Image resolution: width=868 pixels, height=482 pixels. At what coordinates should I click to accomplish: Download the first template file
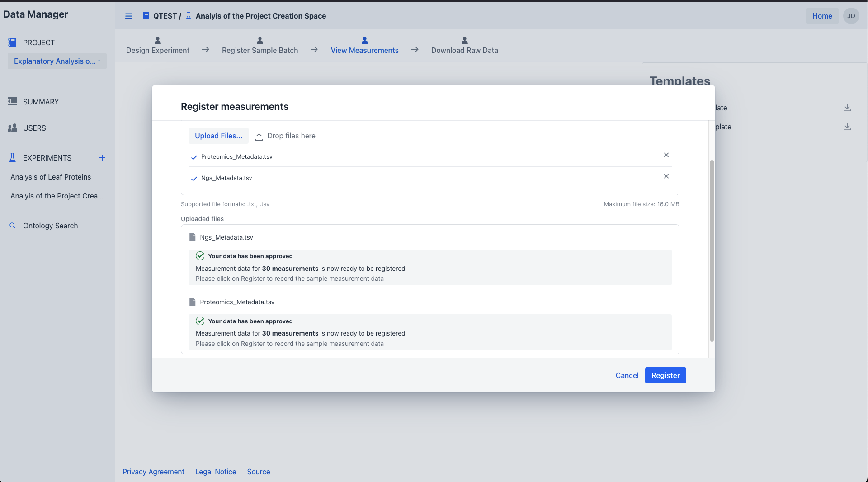[x=847, y=108]
